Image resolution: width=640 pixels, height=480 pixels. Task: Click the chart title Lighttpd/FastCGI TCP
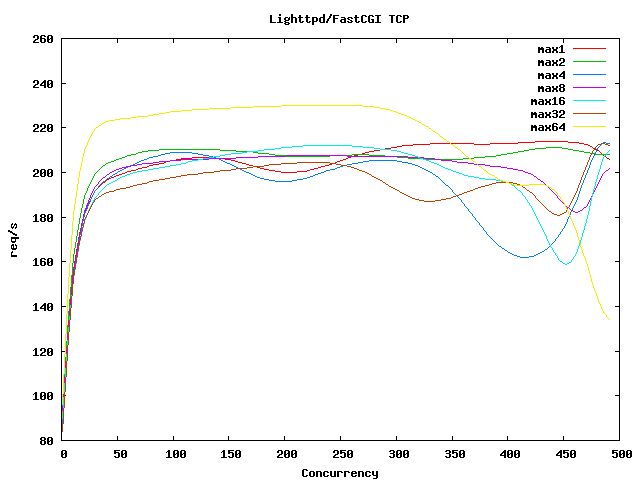point(339,19)
